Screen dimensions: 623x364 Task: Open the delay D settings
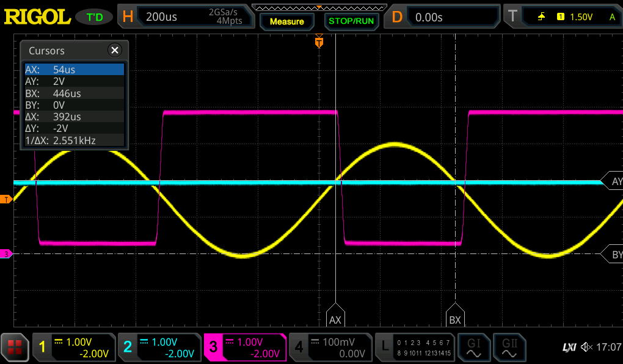(x=396, y=16)
